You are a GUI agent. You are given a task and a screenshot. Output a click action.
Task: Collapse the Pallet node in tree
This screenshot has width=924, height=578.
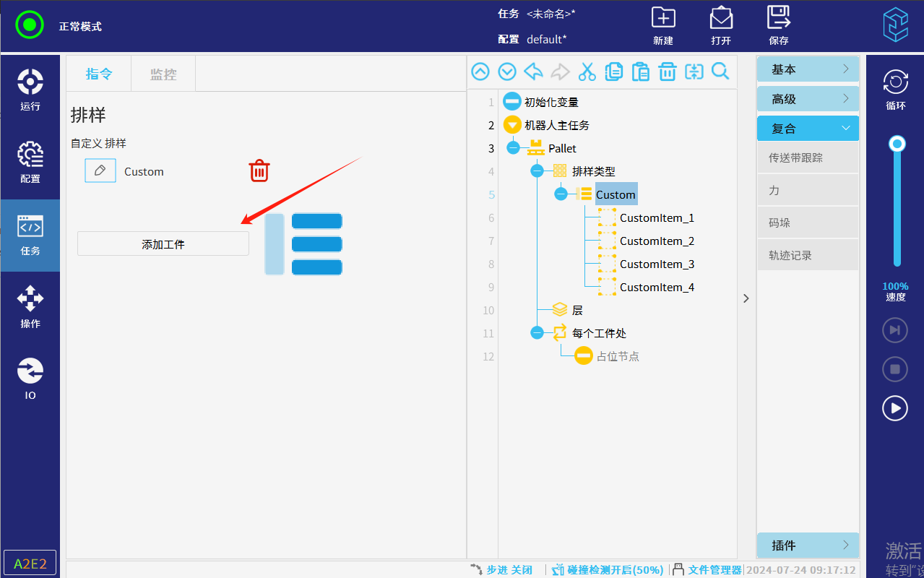click(513, 148)
